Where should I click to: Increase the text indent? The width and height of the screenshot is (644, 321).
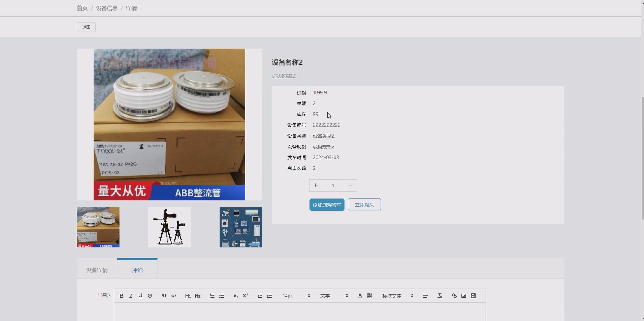[x=269, y=296]
